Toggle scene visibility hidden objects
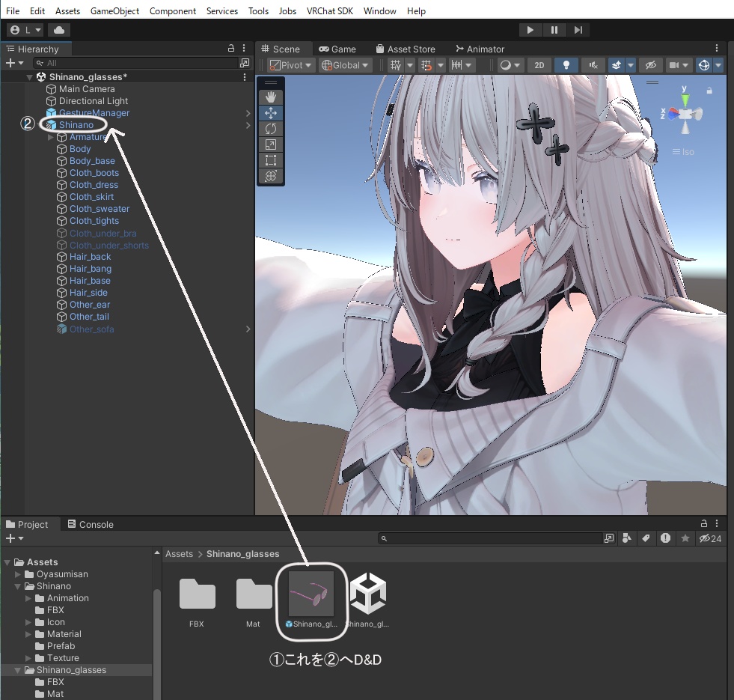This screenshot has width=734, height=700. coord(651,65)
